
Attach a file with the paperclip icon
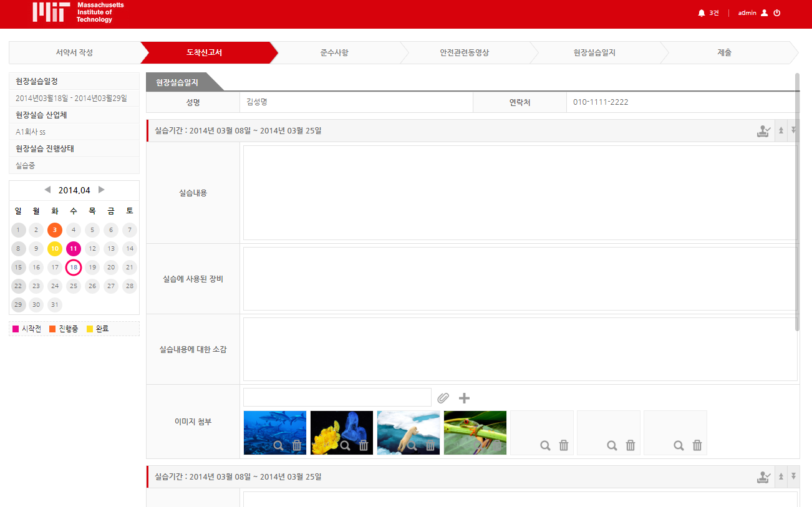point(443,397)
